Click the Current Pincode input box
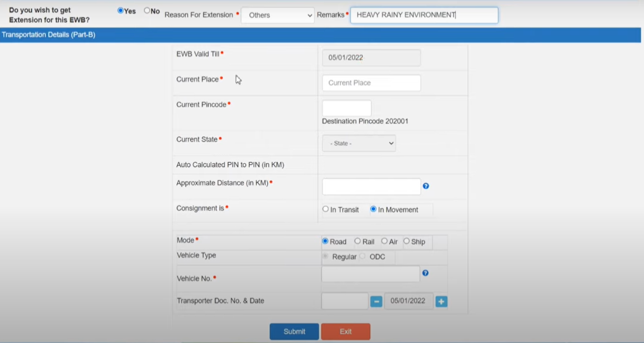The width and height of the screenshot is (644, 343). pos(346,108)
